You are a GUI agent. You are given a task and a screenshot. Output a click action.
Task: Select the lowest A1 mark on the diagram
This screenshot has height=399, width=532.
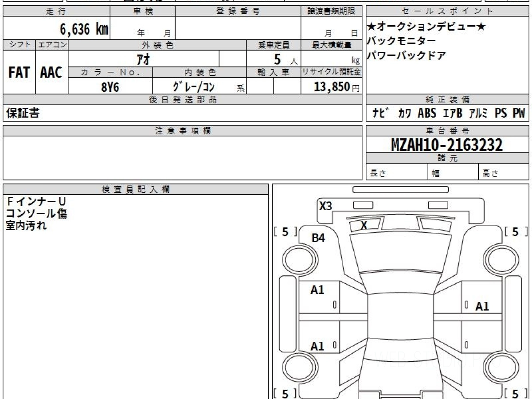coord(317,346)
